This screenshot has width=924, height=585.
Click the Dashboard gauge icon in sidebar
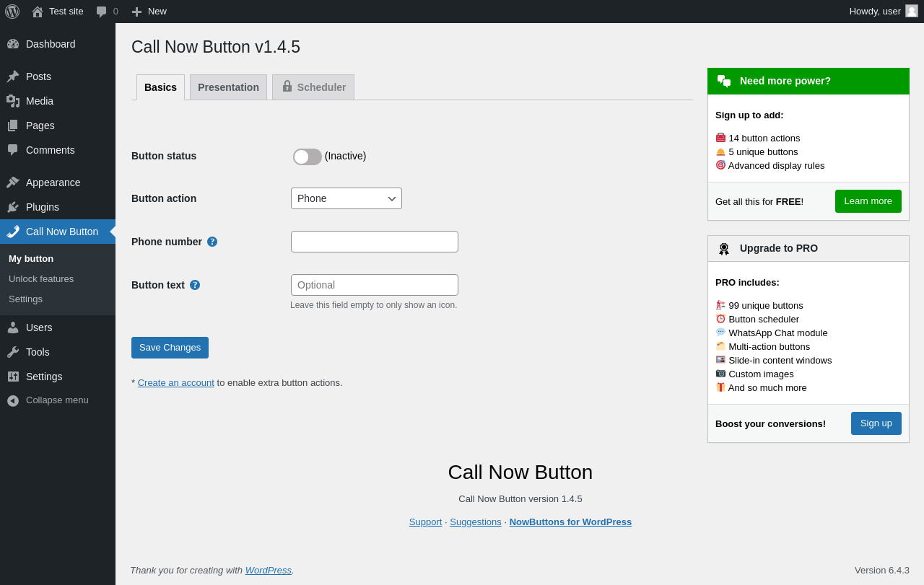(x=13, y=44)
